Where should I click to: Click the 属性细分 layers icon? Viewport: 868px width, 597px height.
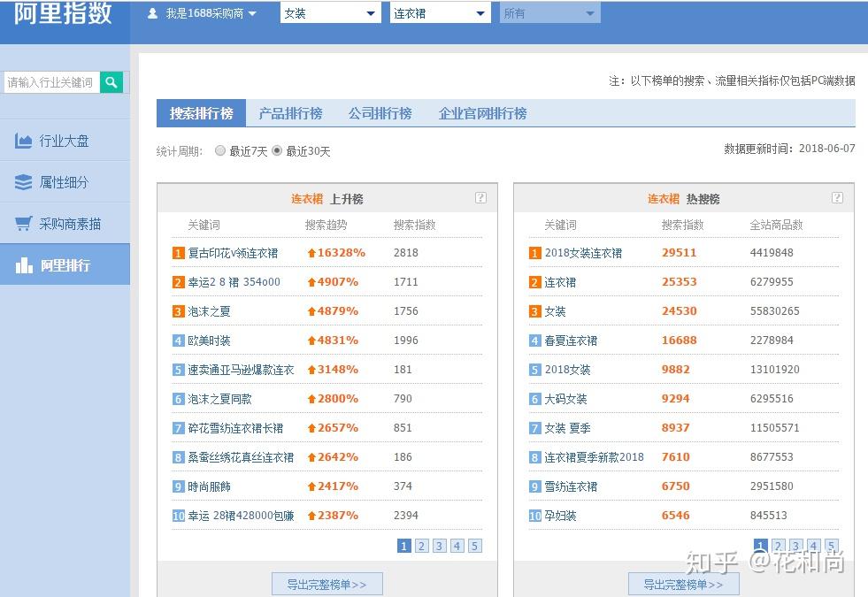23,182
